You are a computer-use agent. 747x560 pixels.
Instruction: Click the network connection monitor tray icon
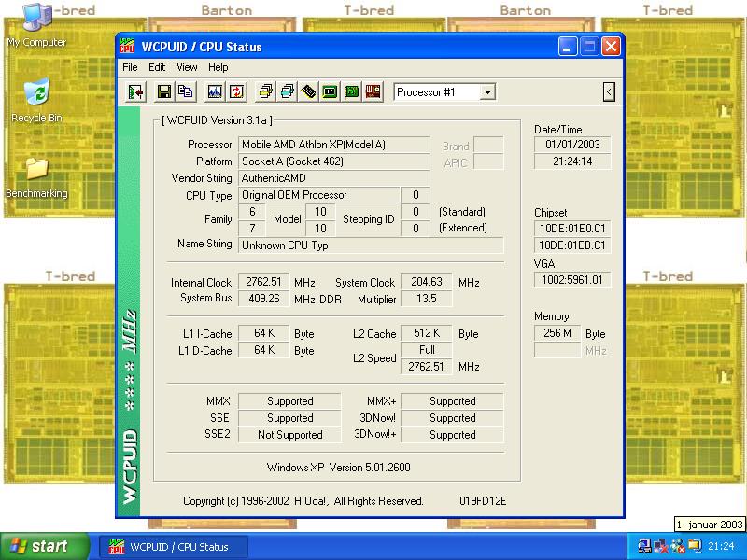(644, 546)
